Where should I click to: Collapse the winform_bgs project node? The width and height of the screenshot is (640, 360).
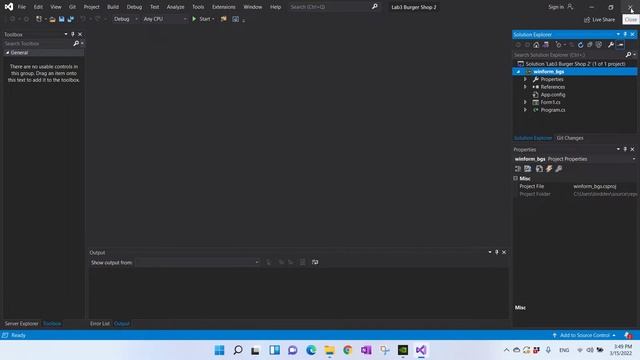518,72
